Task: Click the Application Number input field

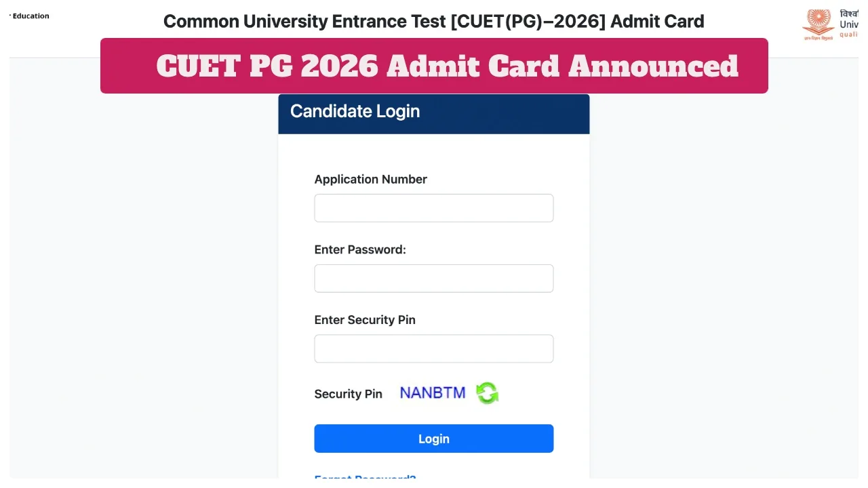Action: coord(433,207)
